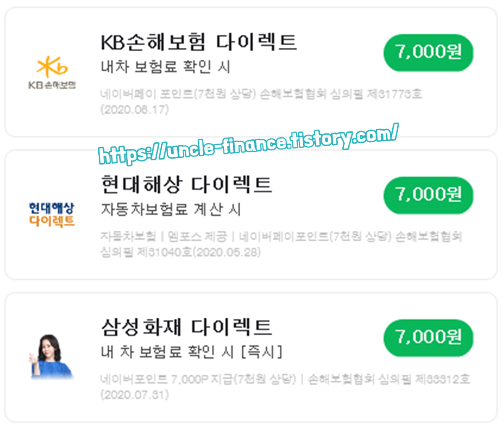Click the KB손해보험 logo icon
The width and height of the screenshot is (504, 429).
pyautogui.click(x=52, y=73)
